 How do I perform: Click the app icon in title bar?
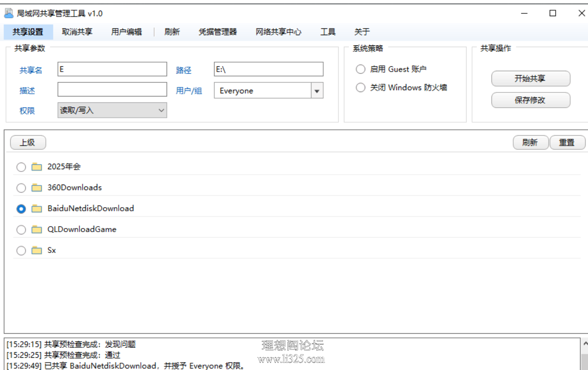click(x=9, y=13)
